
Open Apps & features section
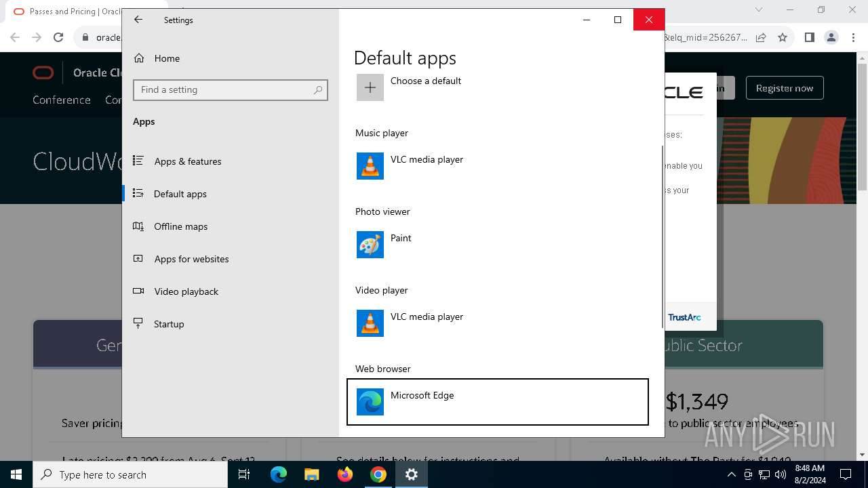tap(230, 161)
